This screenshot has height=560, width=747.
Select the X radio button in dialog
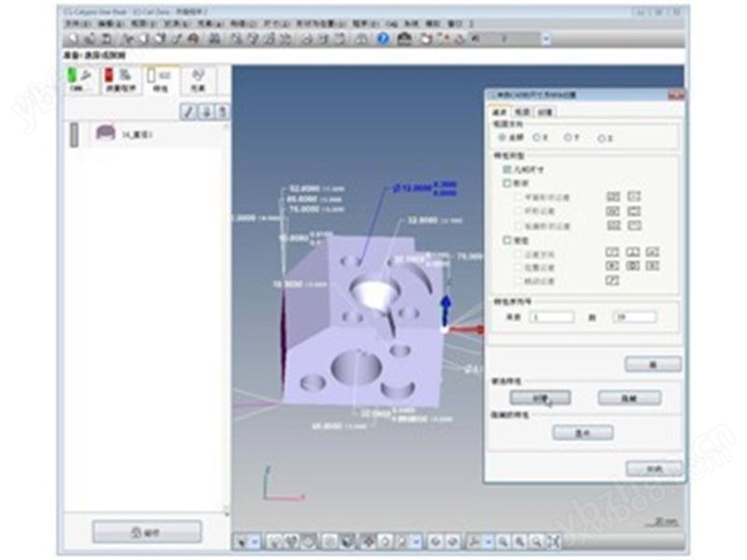point(535,137)
